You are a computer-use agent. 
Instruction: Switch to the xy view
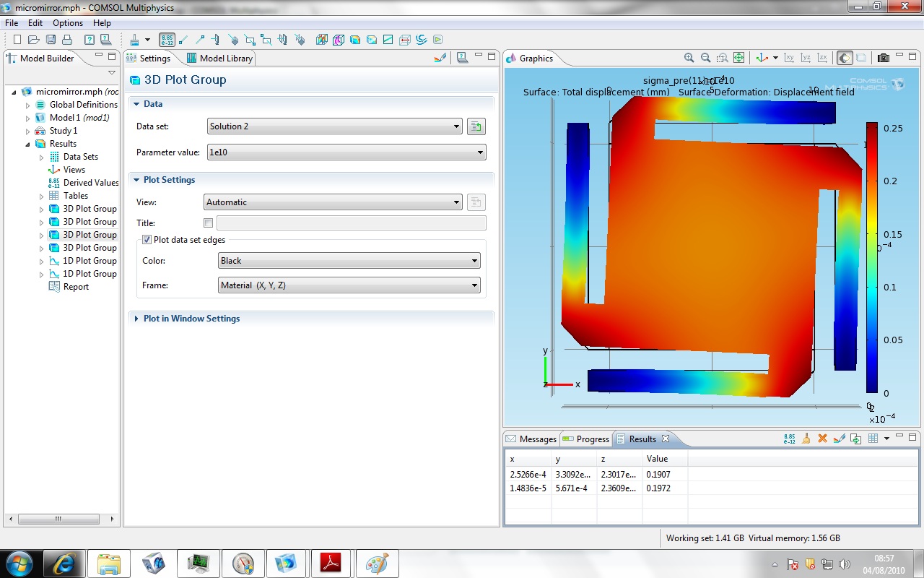coord(789,58)
